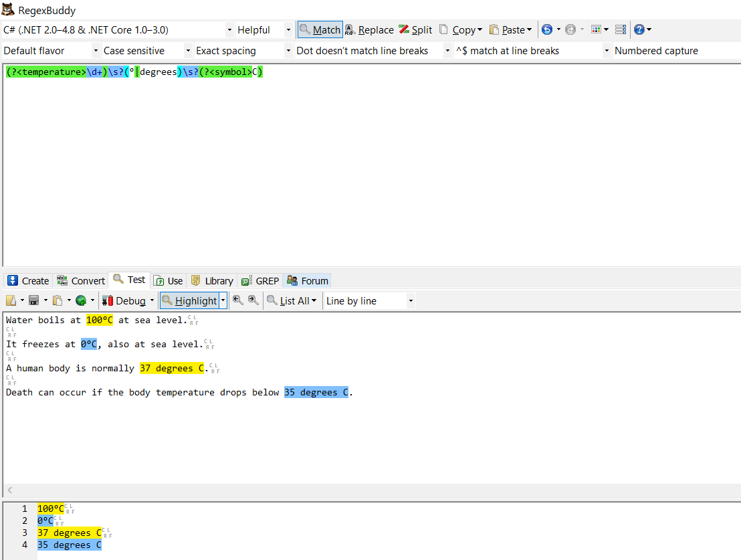Open the C# .NET flavor selection dropdown
741x560 pixels.
pyautogui.click(x=118, y=29)
